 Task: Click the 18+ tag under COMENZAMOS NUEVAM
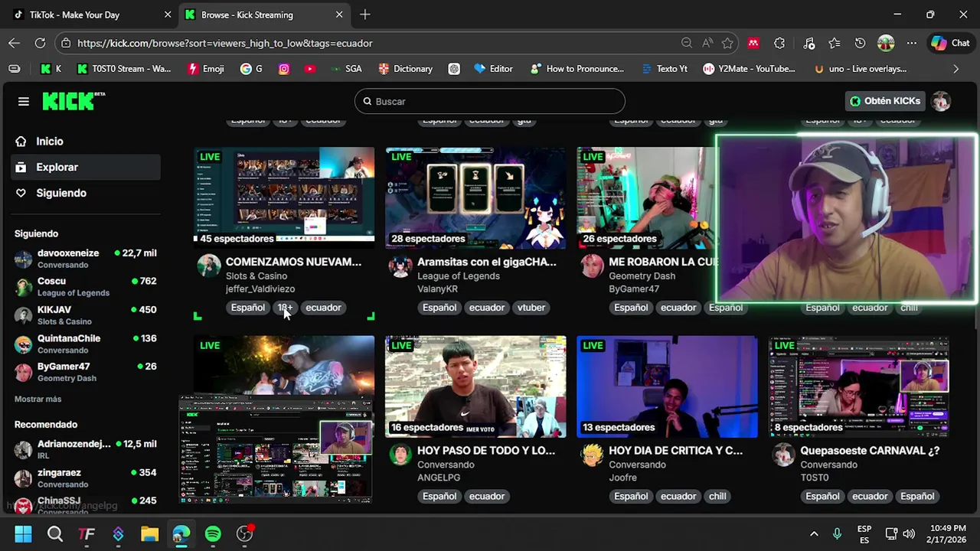pos(285,308)
